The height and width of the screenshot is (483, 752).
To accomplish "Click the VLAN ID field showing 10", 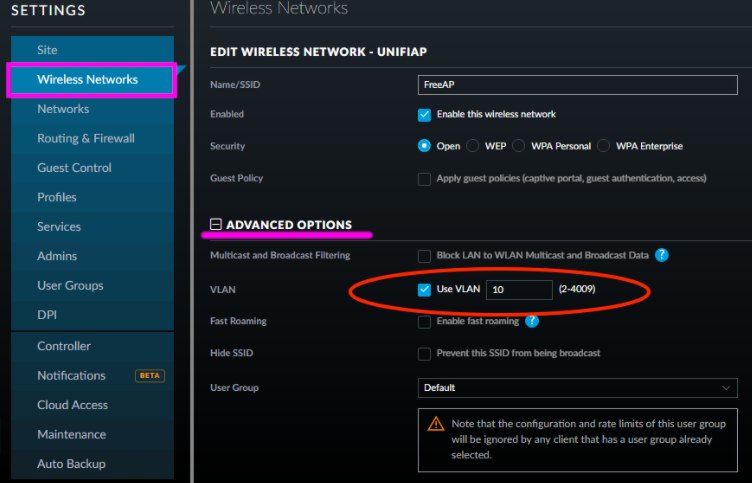I will (519, 290).
